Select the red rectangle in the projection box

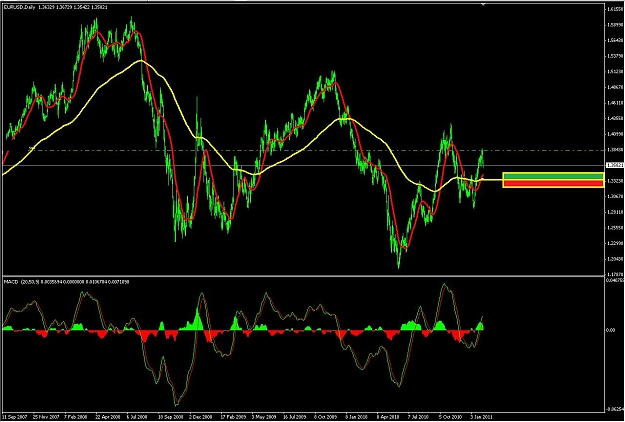point(553,183)
